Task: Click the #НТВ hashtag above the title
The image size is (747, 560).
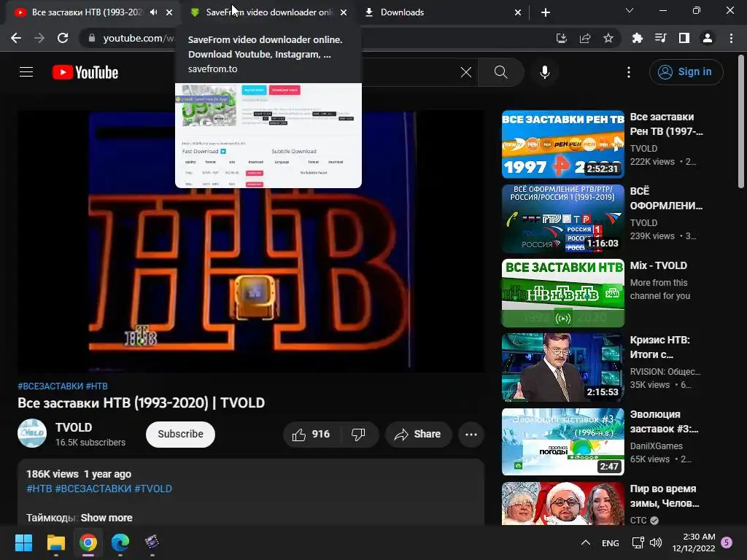Action: click(97, 386)
